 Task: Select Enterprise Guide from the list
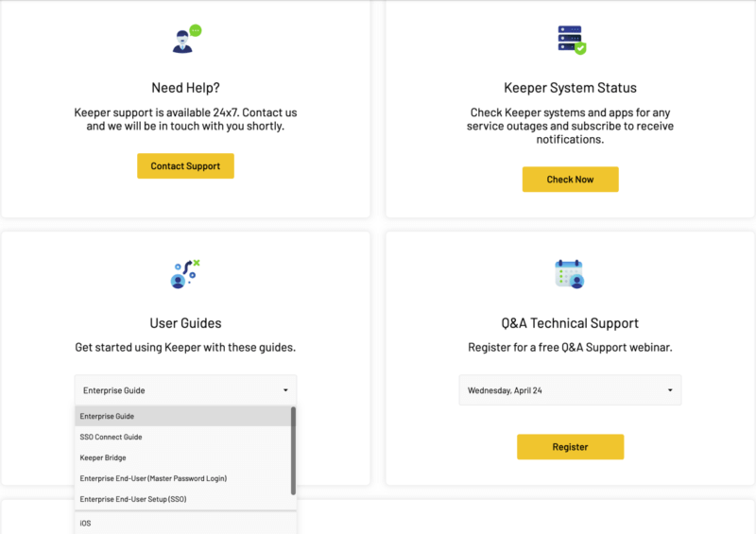point(182,416)
